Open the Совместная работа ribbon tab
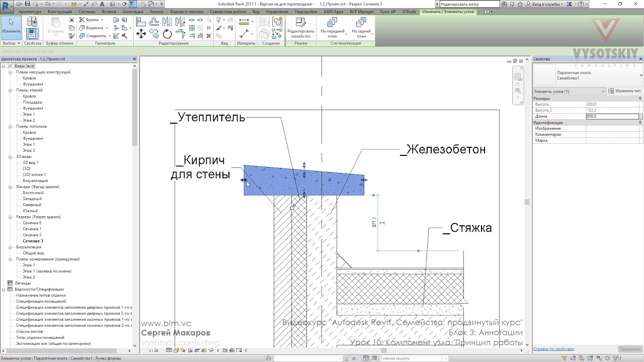This screenshot has height=362, width=644. [228, 12]
